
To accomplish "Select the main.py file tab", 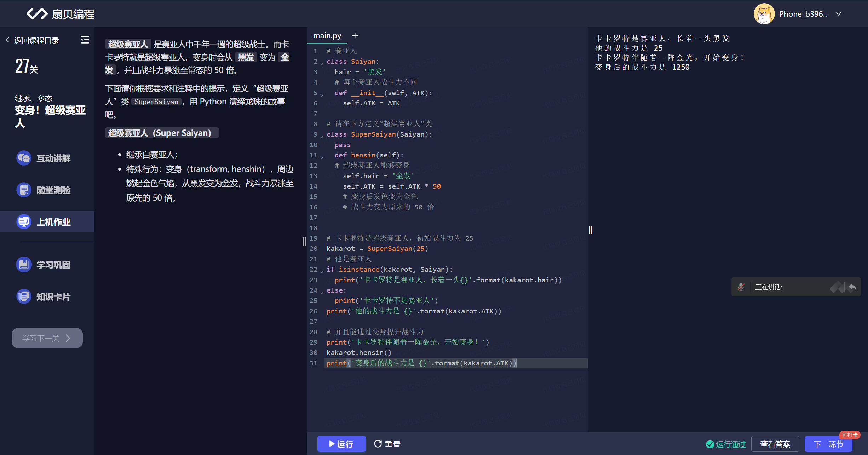I will click(x=327, y=36).
